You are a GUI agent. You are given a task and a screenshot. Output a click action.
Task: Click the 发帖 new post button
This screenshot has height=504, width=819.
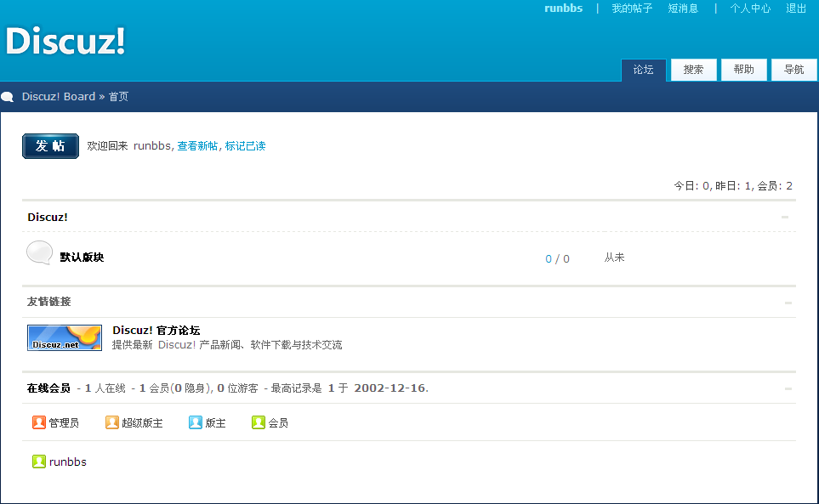[x=51, y=146]
